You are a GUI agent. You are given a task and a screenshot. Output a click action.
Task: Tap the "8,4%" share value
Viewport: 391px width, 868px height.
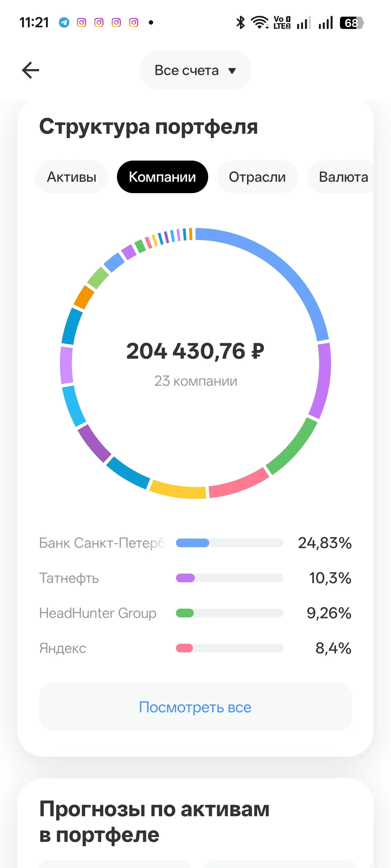pos(333,648)
